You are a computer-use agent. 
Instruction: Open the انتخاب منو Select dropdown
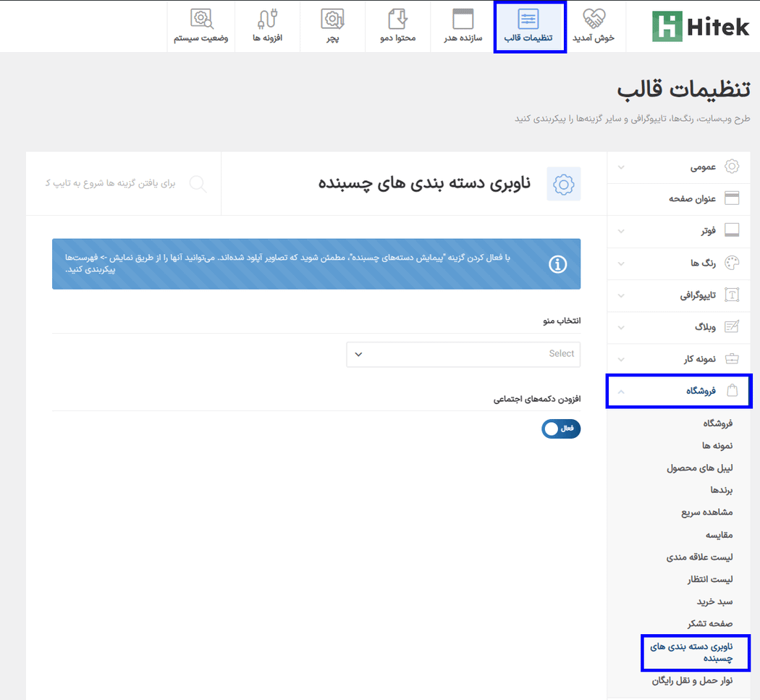463,355
